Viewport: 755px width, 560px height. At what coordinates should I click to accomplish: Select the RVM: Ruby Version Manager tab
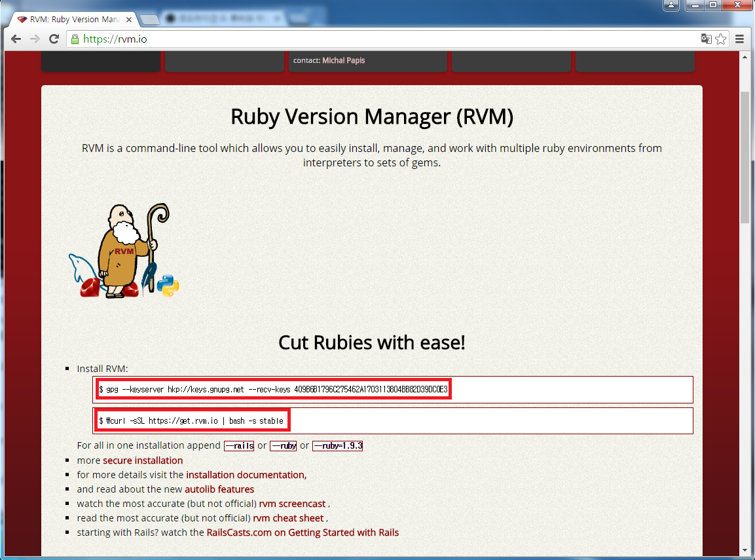point(75,19)
